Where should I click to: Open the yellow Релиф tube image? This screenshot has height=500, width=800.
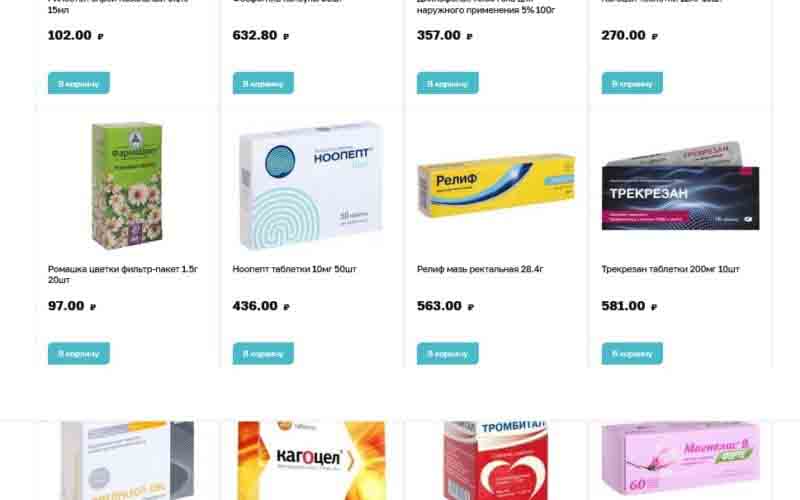point(496,185)
